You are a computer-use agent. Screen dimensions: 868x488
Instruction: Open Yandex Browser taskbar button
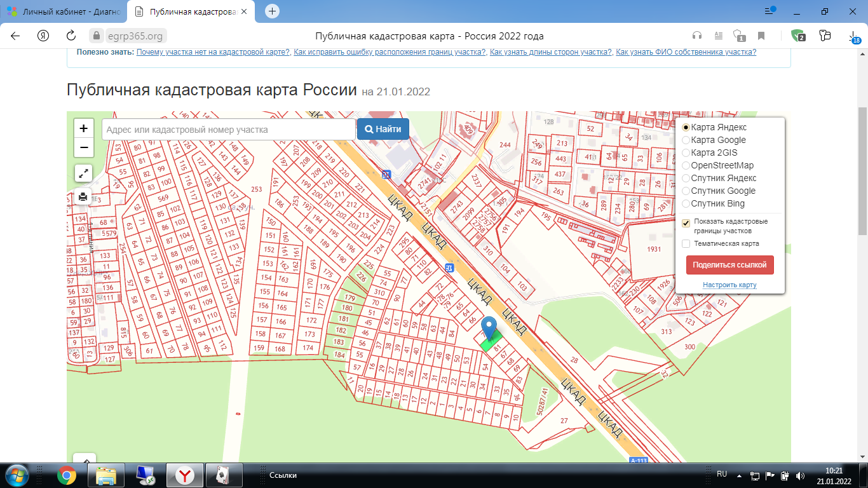tap(185, 475)
